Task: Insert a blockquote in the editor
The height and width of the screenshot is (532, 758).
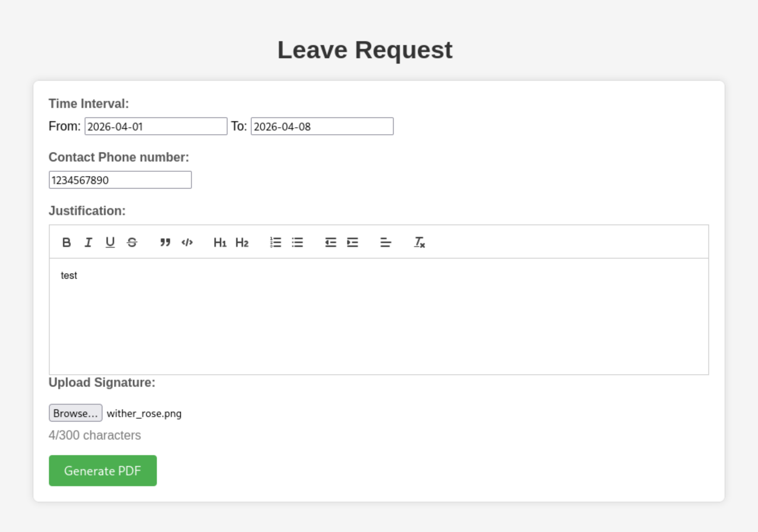Action: [165, 243]
